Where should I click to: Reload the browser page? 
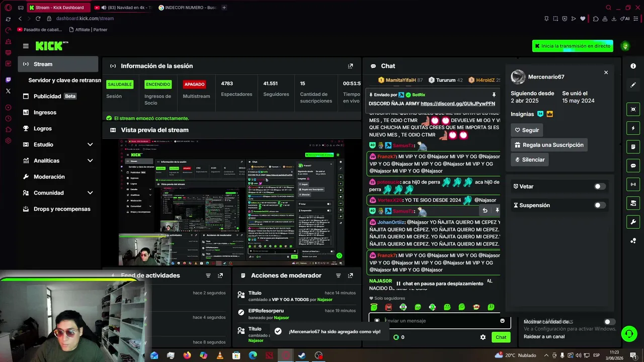(x=38, y=19)
